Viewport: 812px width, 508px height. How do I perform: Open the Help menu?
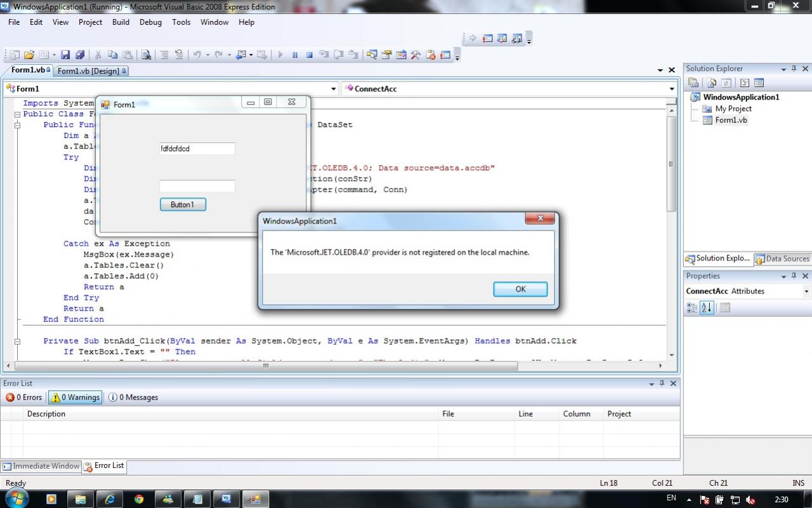(246, 22)
